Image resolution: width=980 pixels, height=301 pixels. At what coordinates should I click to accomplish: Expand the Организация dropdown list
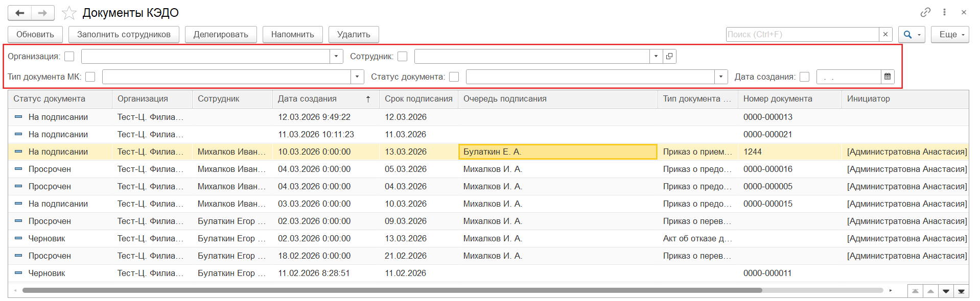(336, 56)
